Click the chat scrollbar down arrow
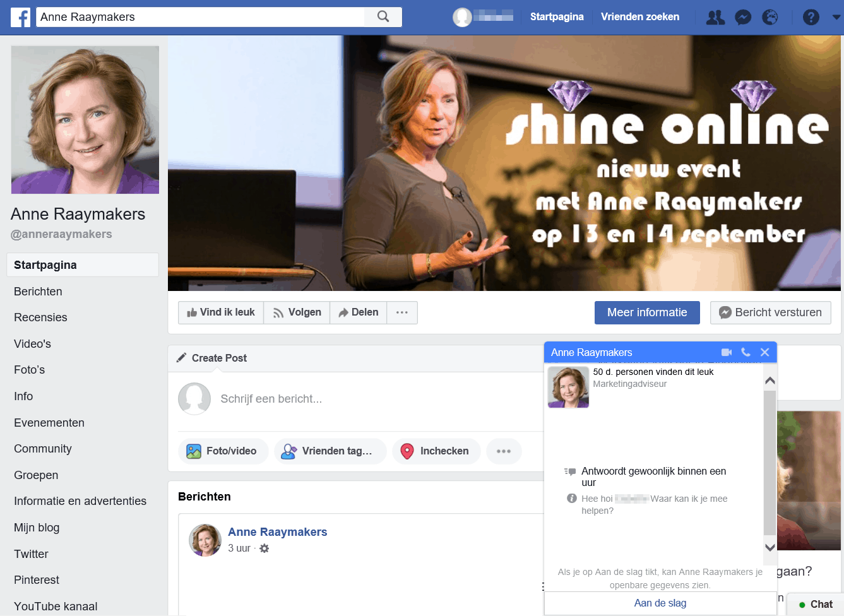This screenshot has width=844, height=616. point(770,547)
